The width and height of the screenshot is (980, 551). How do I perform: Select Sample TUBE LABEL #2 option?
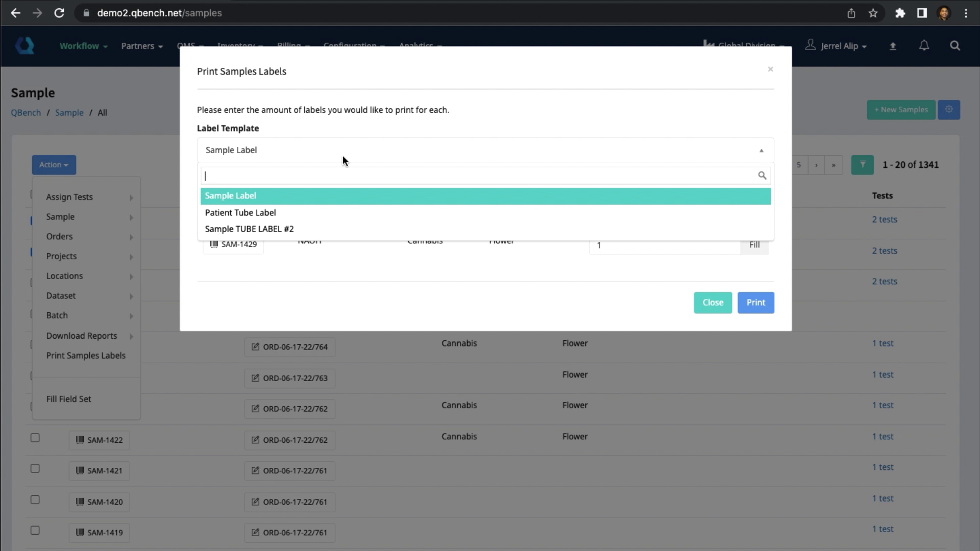tap(249, 229)
